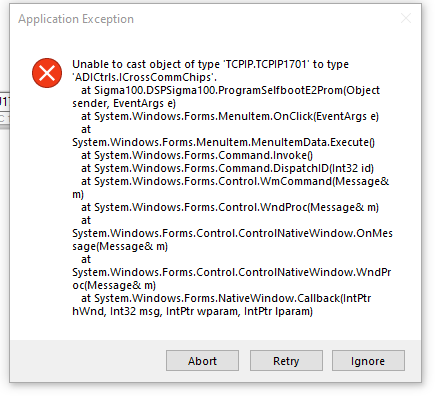Click the Abort button
Image resolution: width=445 pixels, height=404 pixels.
[x=202, y=360]
